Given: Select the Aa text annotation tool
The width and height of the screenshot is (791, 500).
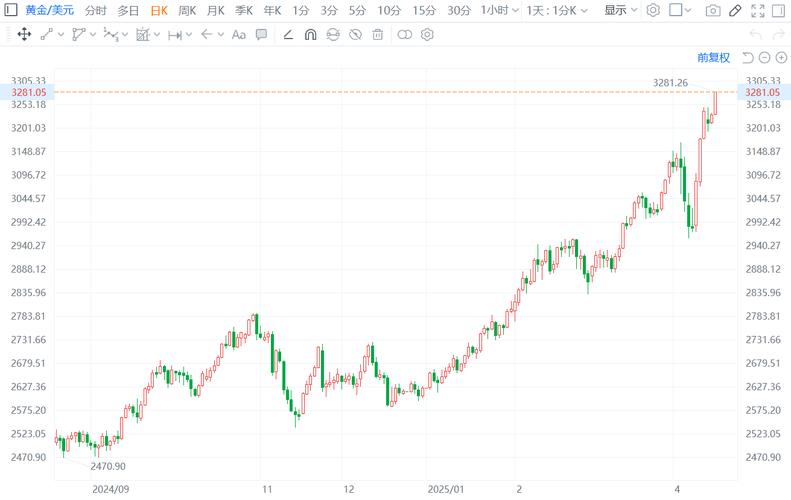Looking at the screenshot, I should coord(239,34).
